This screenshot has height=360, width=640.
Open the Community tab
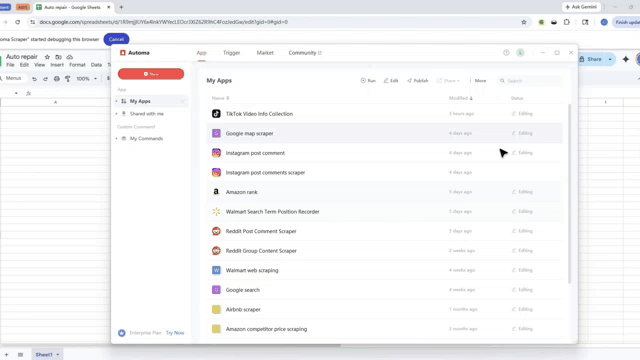click(305, 53)
